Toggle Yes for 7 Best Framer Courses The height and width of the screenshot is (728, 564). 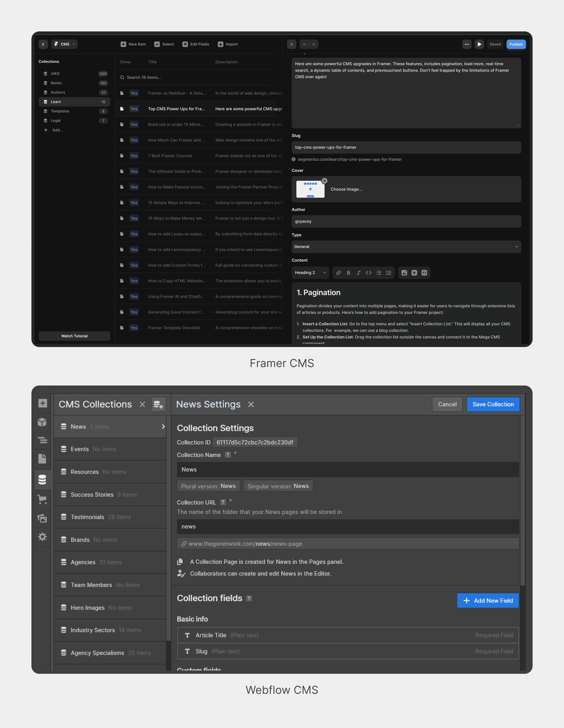click(134, 156)
